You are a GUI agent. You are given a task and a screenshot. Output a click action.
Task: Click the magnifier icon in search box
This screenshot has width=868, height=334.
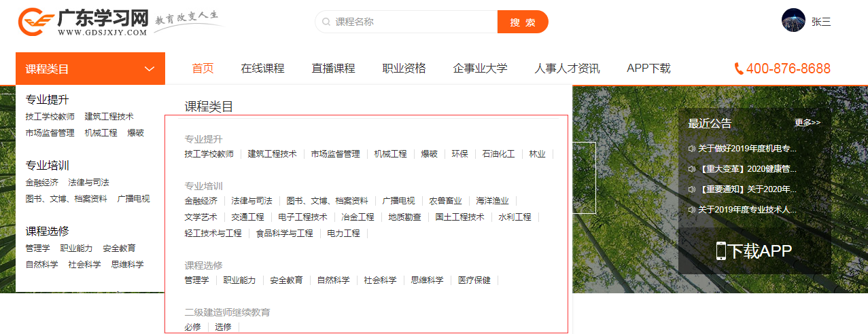coord(326,22)
